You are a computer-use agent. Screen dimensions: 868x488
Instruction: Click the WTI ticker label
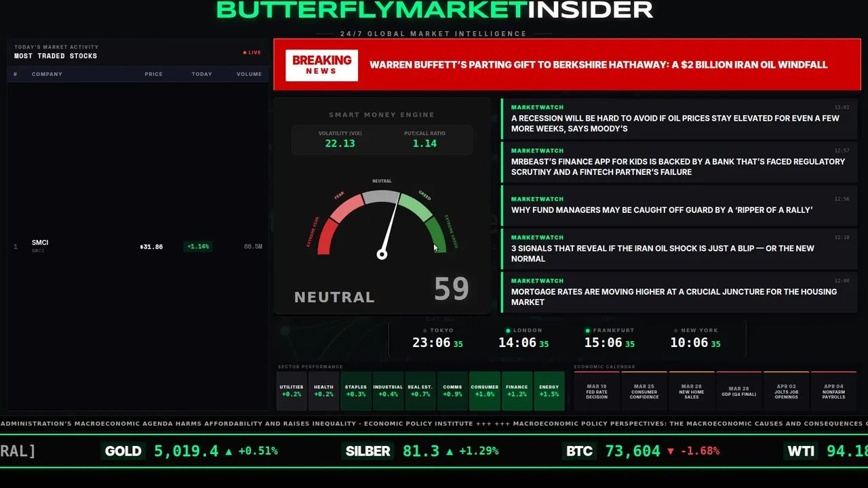tap(801, 451)
